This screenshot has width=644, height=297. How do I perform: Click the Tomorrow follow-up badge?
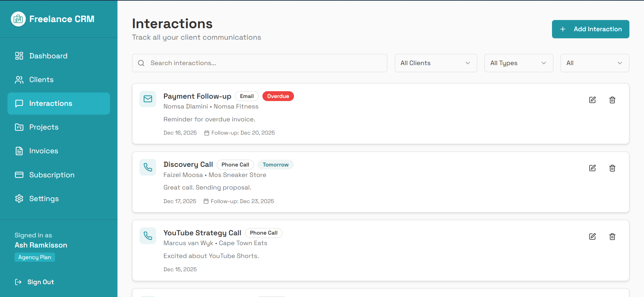click(276, 165)
